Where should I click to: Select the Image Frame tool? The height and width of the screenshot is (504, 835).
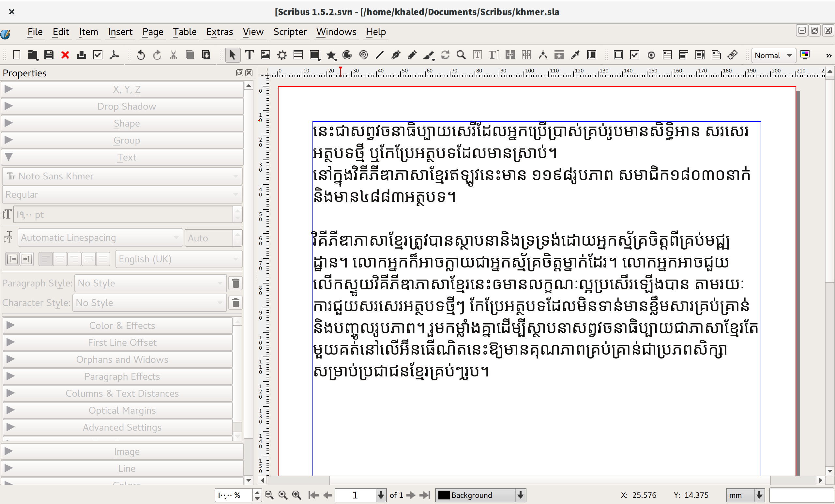click(266, 55)
